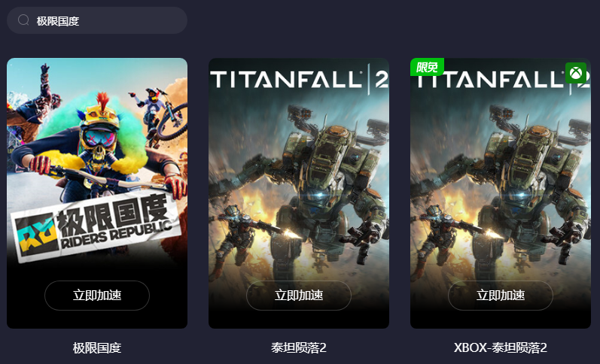The image size is (600, 364).
Task: Click 立即加速 on the XBOX-泰坦陨落2 card
Action: 500,295
